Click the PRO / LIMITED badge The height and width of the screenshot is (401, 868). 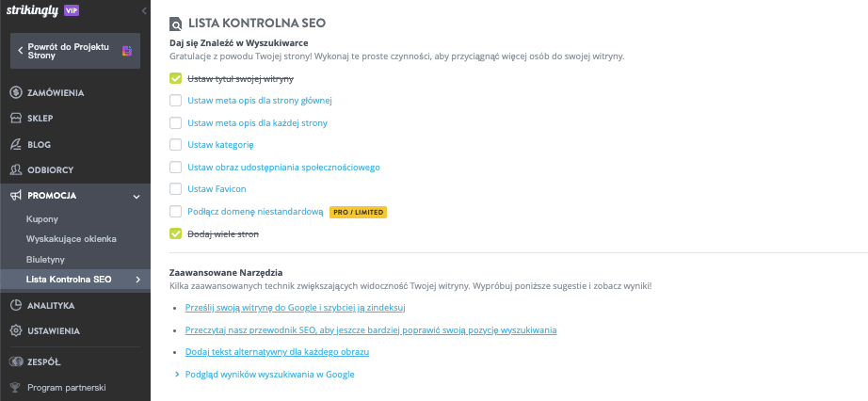point(358,212)
